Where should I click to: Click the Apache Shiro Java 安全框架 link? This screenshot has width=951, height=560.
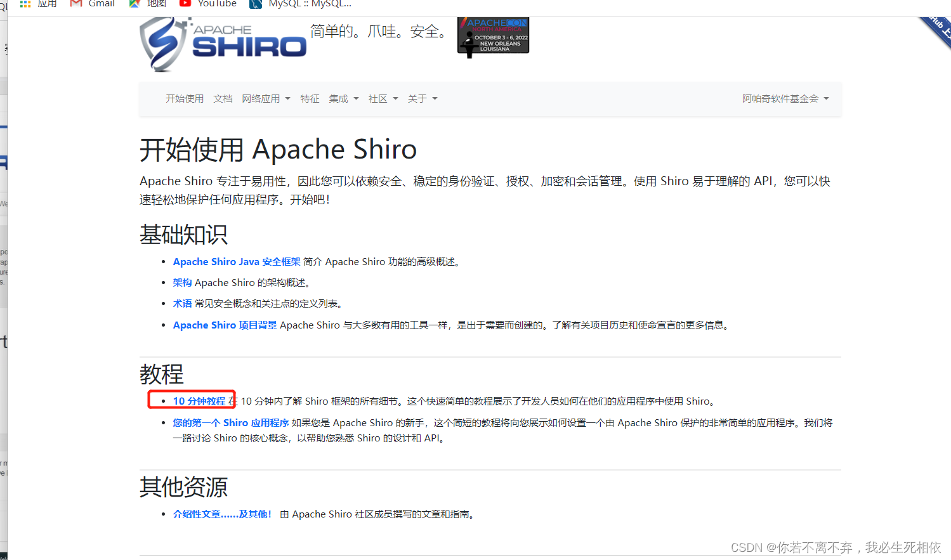click(x=236, y=261)
